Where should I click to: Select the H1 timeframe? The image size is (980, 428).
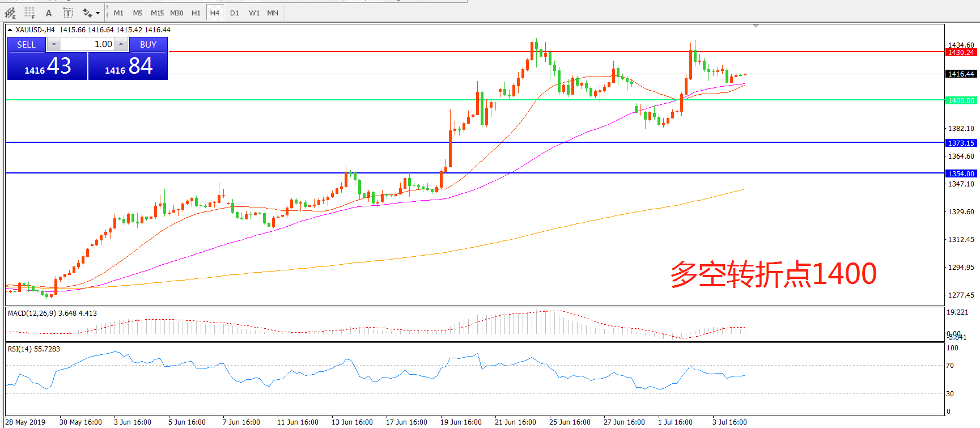[196, 12]
